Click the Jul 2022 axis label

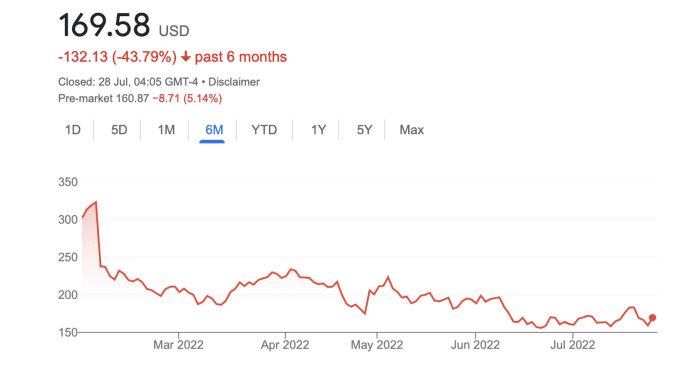(x=573, y=345)
